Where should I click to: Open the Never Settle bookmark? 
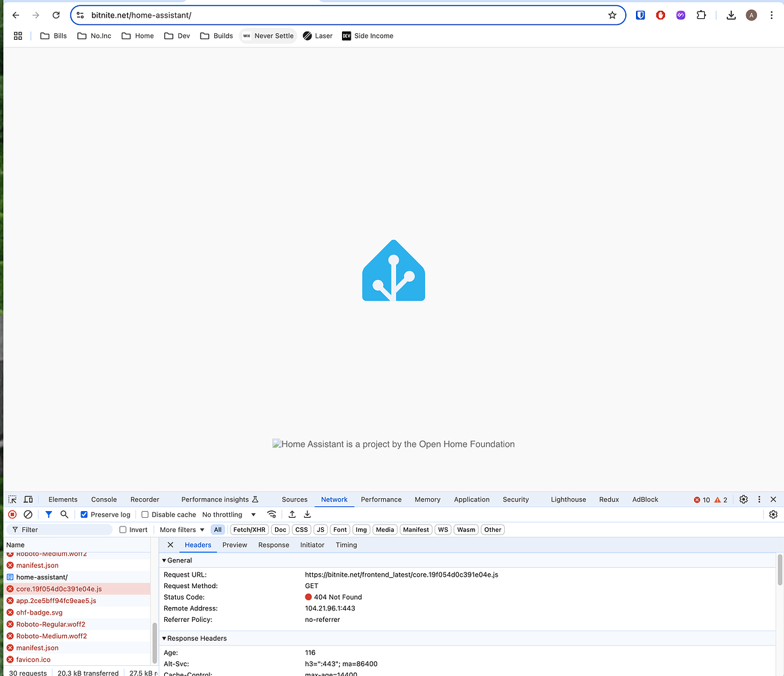point(268,35)
